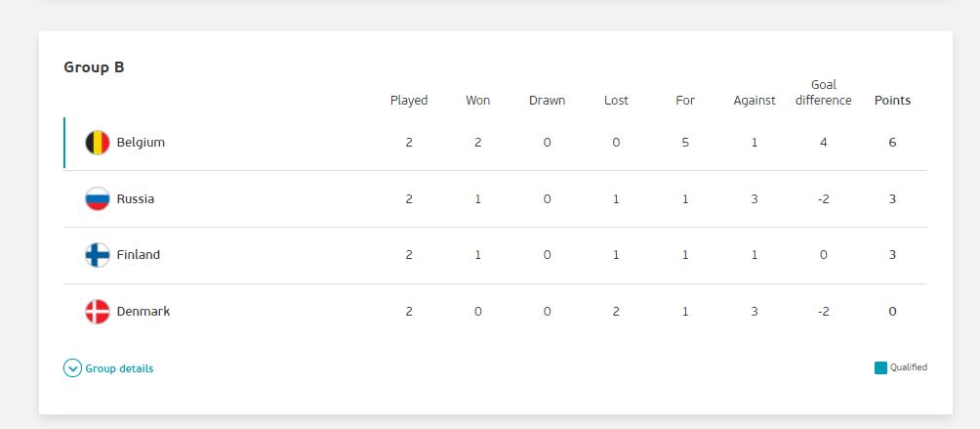
Task: Select the Belgium team name
Action: point(141,142)
